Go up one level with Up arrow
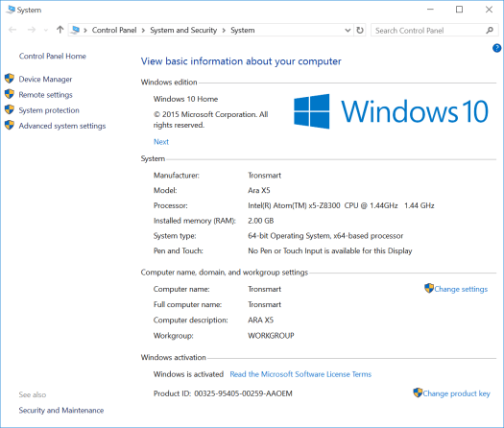The width and height of the screenshot is (504, 428). [x=60, y=30]
